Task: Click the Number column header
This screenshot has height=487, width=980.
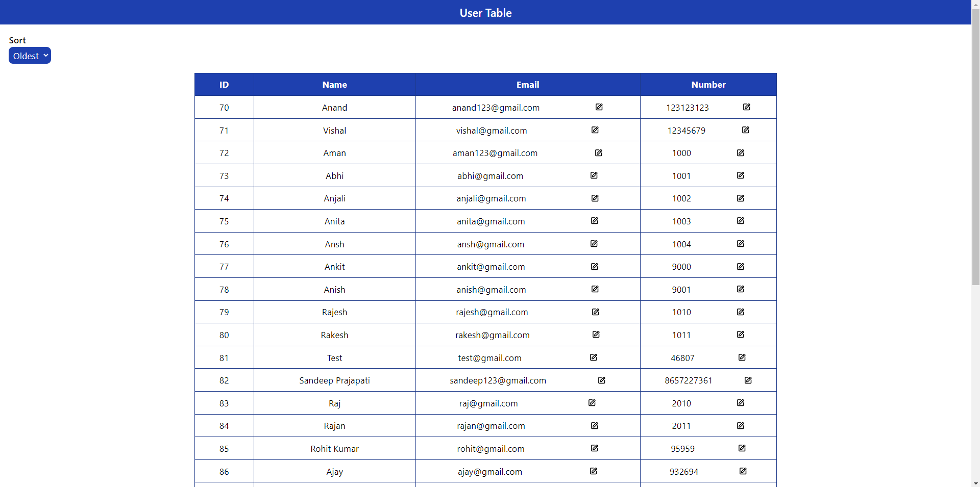Action: [x=708, y=85]
